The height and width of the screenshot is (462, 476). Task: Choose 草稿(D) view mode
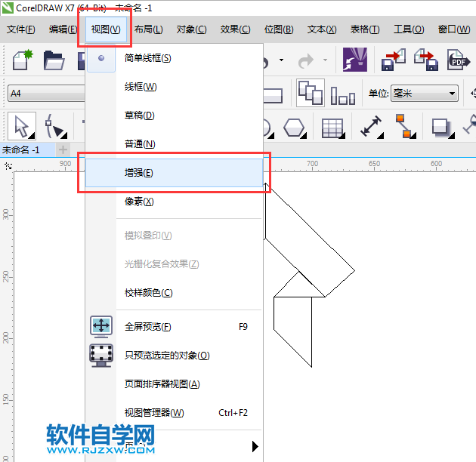pos(175,115)
